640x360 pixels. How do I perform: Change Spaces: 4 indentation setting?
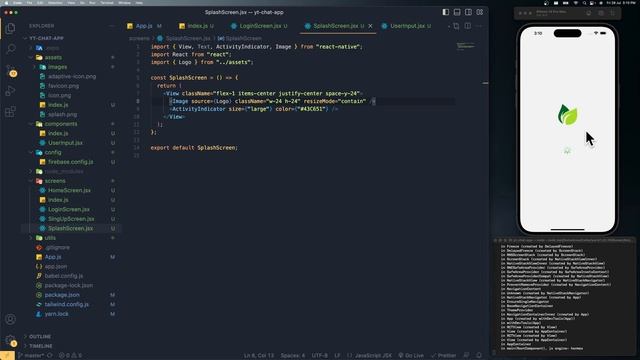293,356
